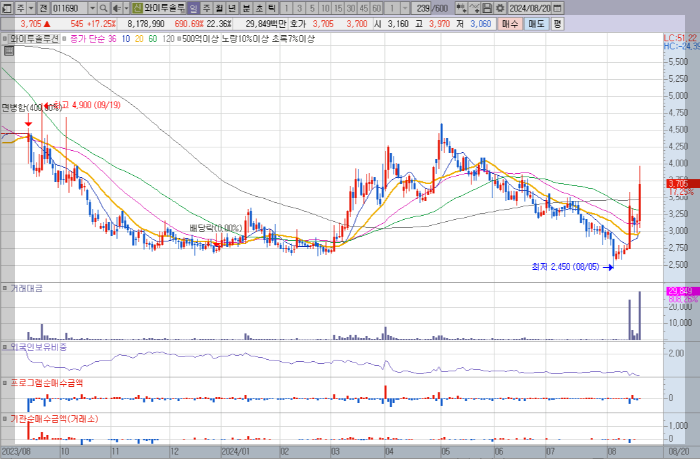Click the 60 moving average legend number
This screenshot has height=459, width=700.
(x=153, y=39)
